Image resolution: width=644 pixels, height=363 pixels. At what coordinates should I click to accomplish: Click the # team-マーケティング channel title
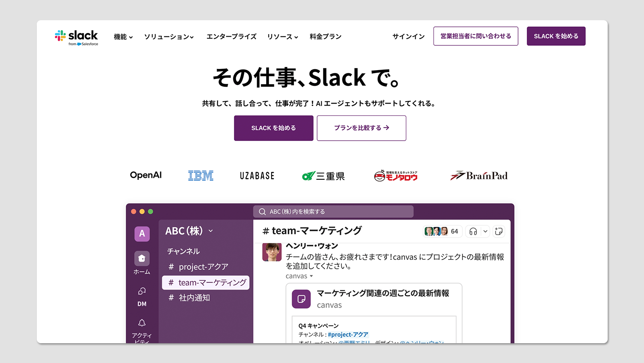coord(312,231)
